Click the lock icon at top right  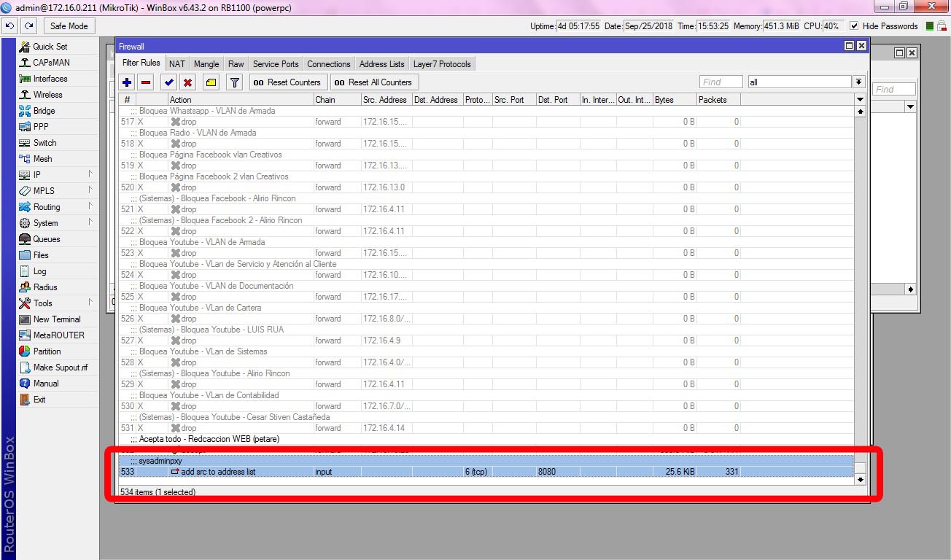942,26
